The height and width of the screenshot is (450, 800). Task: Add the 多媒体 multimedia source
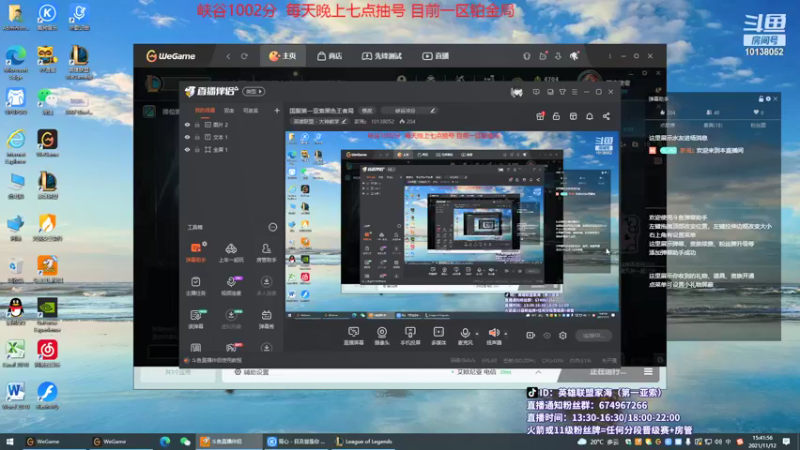[x=439, y=336]
